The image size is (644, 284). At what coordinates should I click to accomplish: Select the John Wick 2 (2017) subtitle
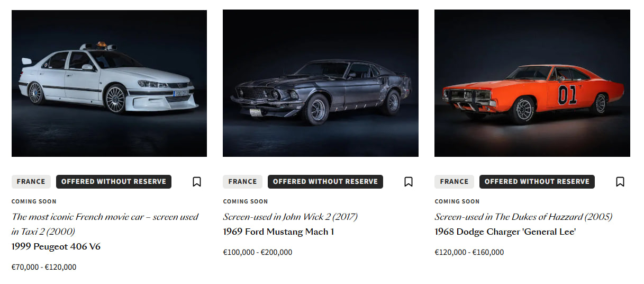[x=290, y=217]
